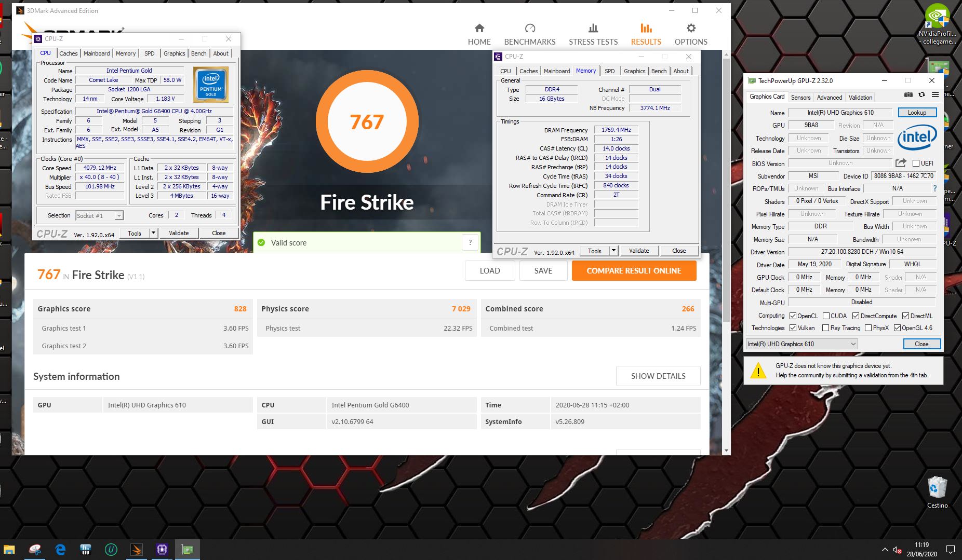Image resolution: width=962 pixels, height=560 pixels.
Task: Click Lookup button in GPU-Z
Action: (x=917, y=112)
